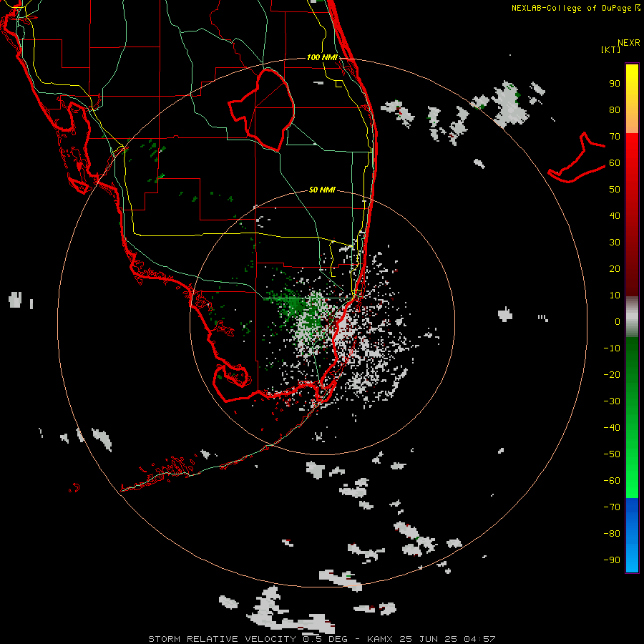Image resolution: width=644 pixels, height=644 pixels.
Task: Click the positive 20 knots scale label
Action: click(x=615, y=268)
